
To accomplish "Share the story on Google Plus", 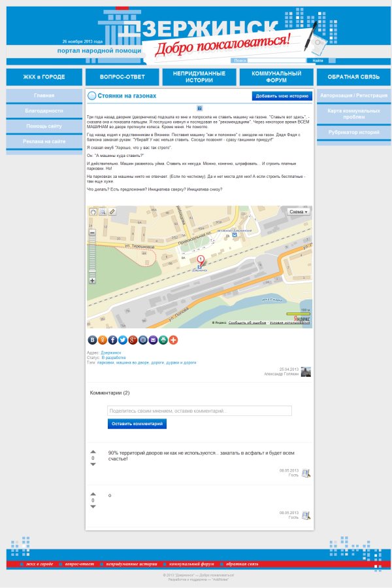I will (133, 340).
